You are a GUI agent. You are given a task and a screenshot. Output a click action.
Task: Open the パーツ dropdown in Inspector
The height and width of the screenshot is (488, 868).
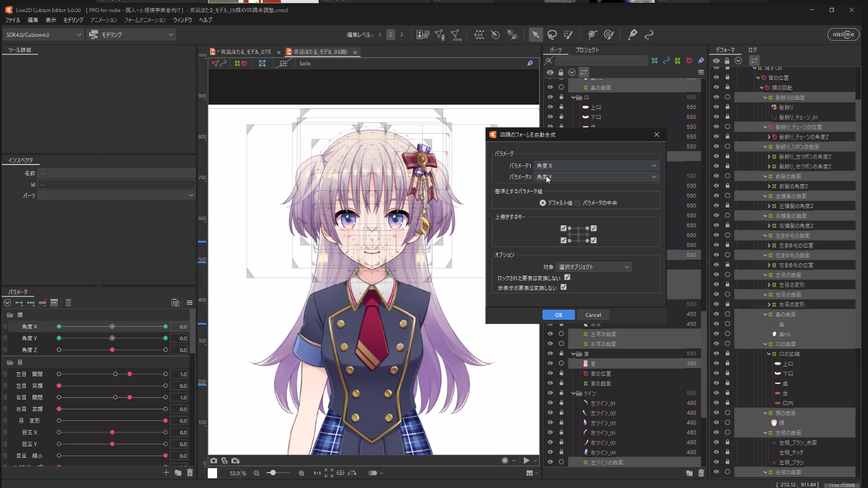point(117,195)
